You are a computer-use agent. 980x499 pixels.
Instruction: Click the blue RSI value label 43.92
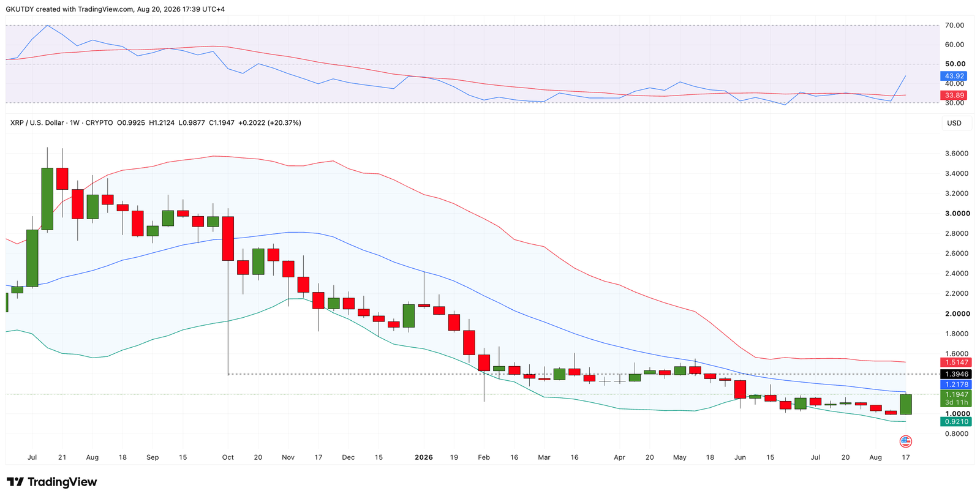click(x=954, y=77)
